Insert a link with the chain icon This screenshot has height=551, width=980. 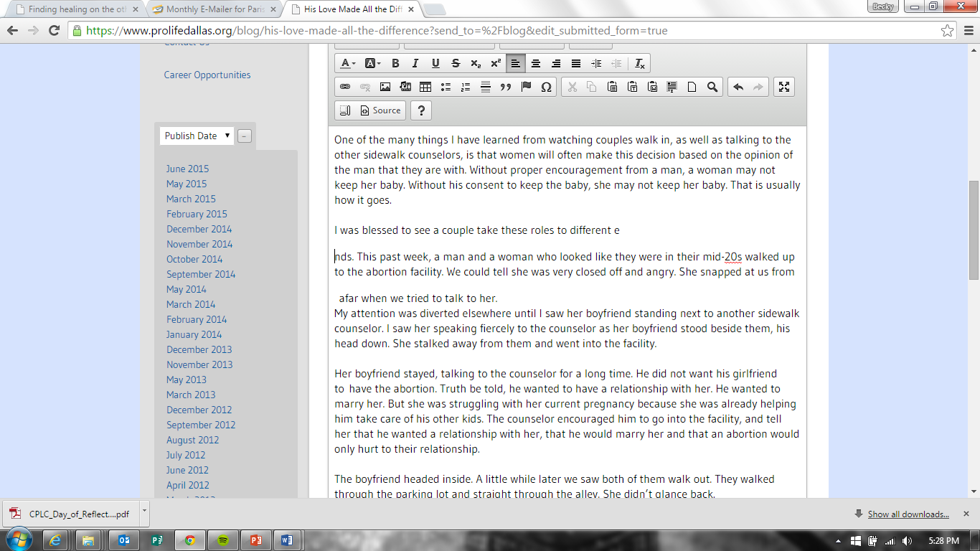point(345,87)
